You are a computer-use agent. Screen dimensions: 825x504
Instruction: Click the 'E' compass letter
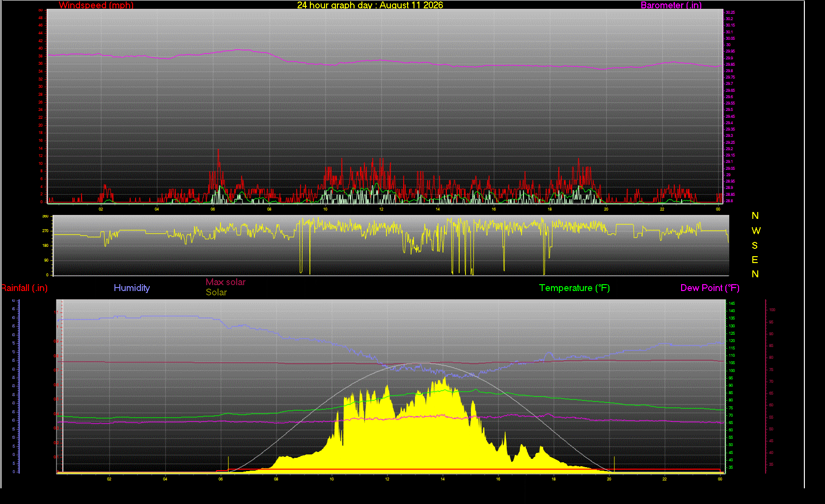(x=755, y=260)
